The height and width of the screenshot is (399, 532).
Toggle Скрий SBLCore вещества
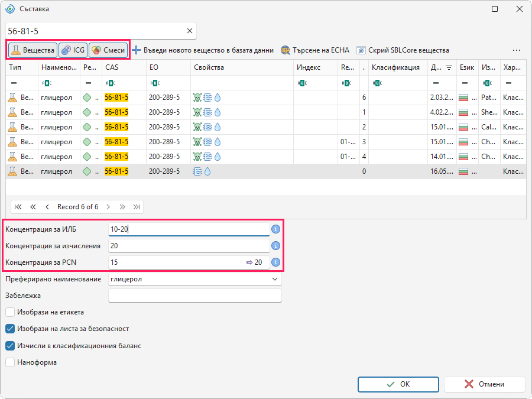click(x=403, y=50)
